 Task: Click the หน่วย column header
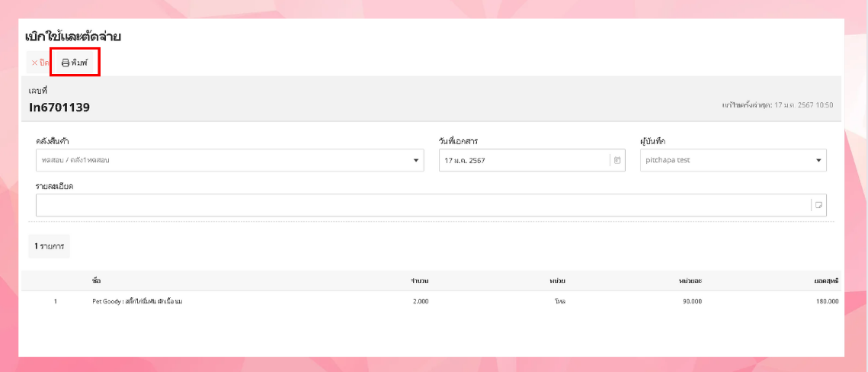point(557,281)
